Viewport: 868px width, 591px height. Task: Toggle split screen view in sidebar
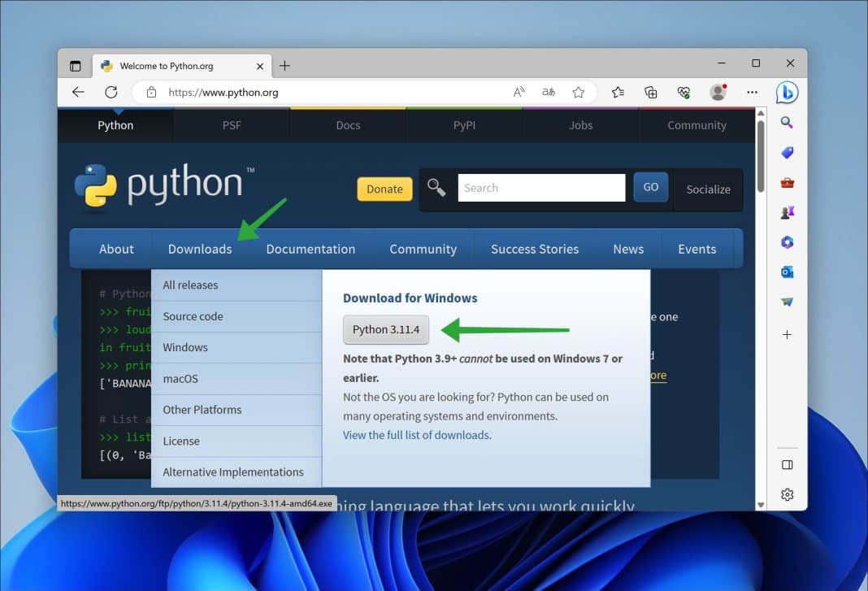[x=787, y=464]
